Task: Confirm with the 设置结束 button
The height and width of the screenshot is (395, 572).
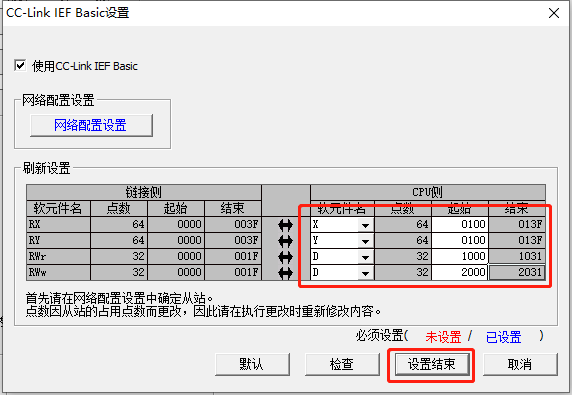Action: click(432, 364)
